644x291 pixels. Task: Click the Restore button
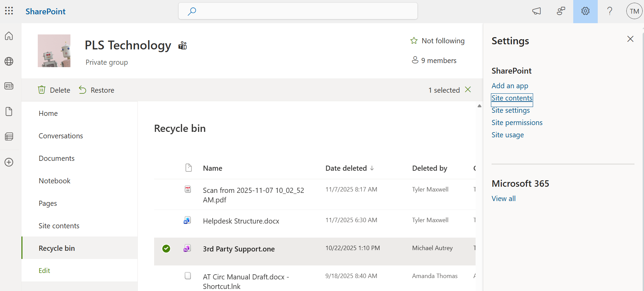(97, 90)
